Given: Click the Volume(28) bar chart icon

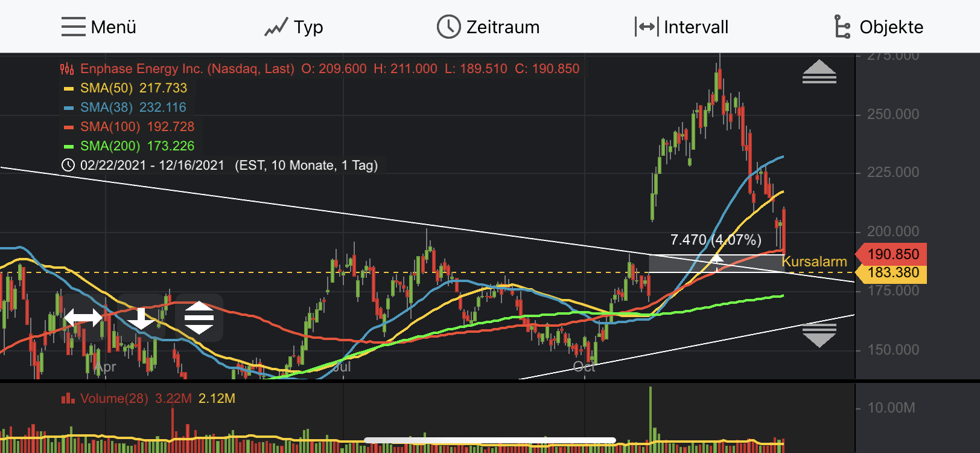Looking at the screenshot, I should click(x=68, y=399).
